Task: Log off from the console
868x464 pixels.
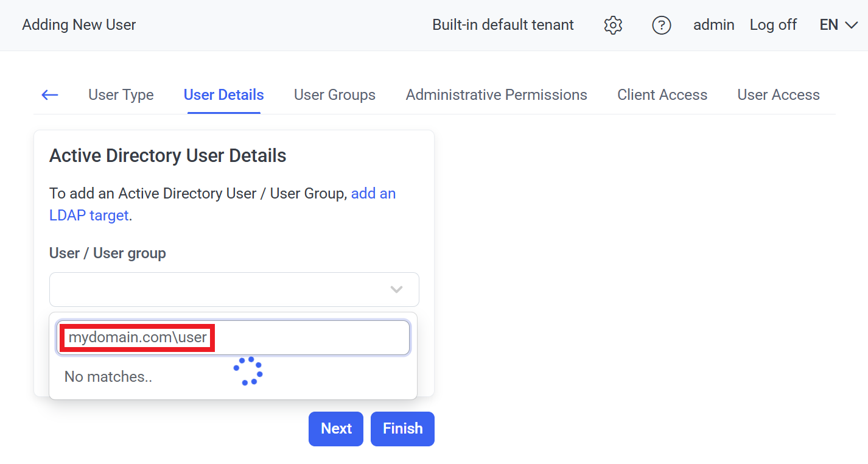Action: pyautogui.click(x=773, y=25)
